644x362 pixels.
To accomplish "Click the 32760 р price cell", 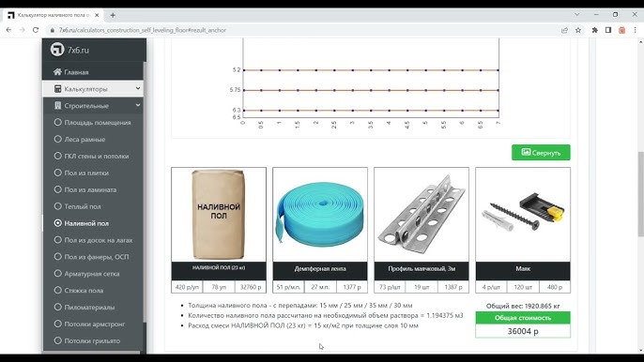I will [251, 287].
